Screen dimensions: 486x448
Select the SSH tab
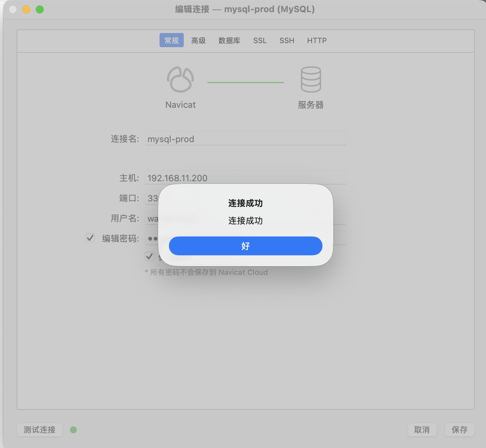[287, 40]
